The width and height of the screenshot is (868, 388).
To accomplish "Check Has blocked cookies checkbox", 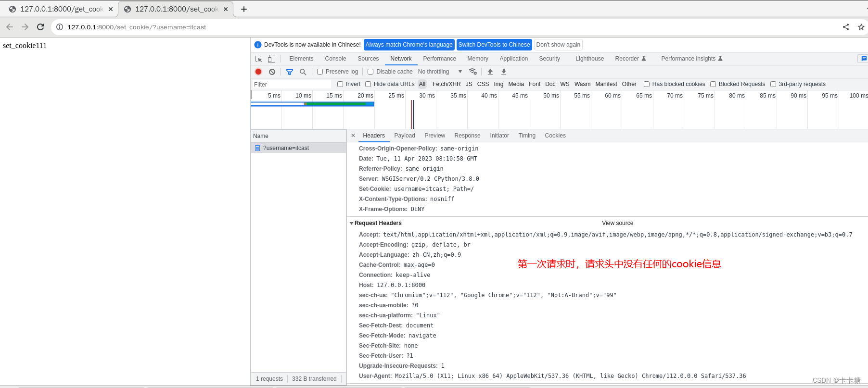I will coord(647,84).
